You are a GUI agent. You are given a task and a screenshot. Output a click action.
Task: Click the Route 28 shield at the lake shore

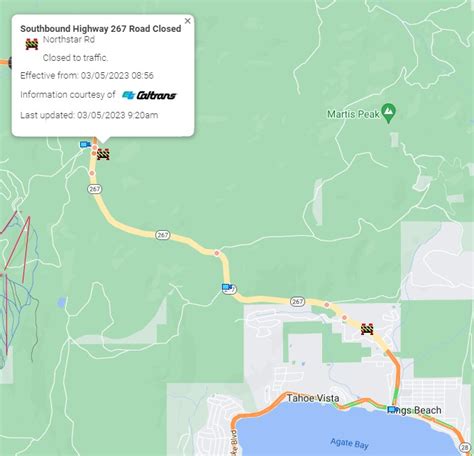(465, 447)
